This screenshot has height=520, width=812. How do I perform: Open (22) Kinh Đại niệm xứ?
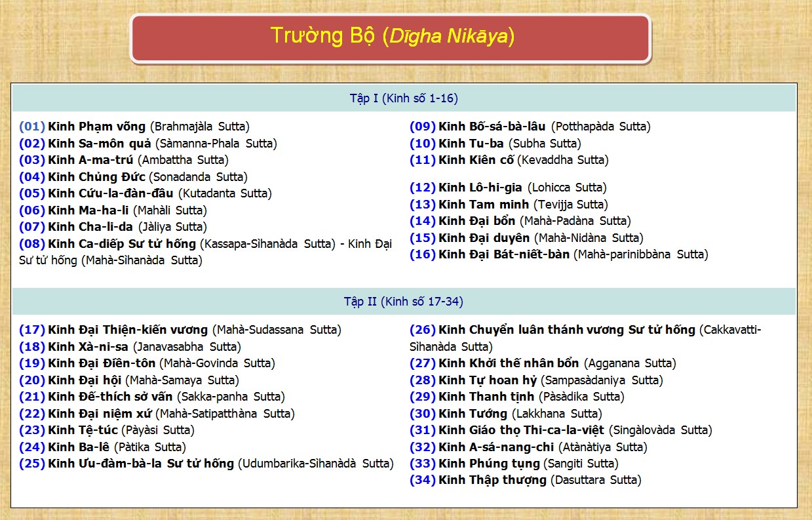tap(85, 413)
